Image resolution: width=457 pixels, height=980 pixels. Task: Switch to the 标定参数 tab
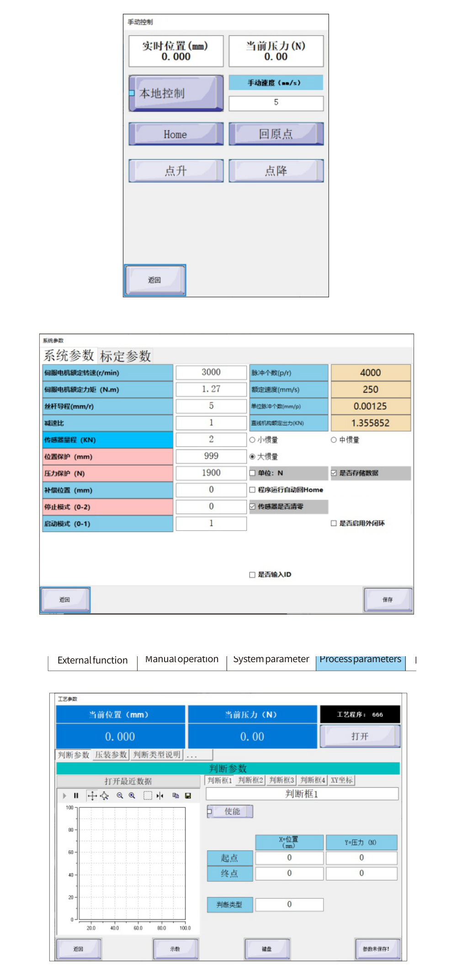pos(126,356)
